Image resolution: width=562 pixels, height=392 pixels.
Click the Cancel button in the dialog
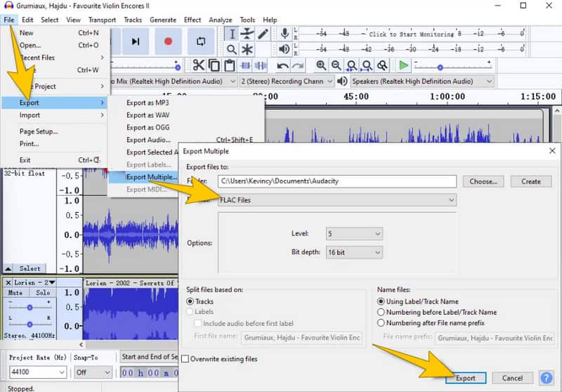(x=512, y=378)
